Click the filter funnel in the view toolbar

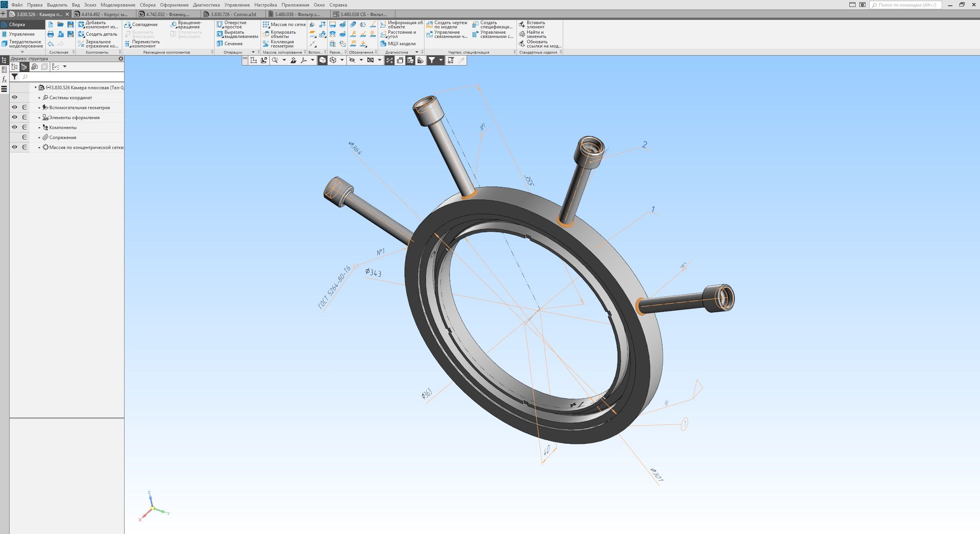[x=432, y=60]
